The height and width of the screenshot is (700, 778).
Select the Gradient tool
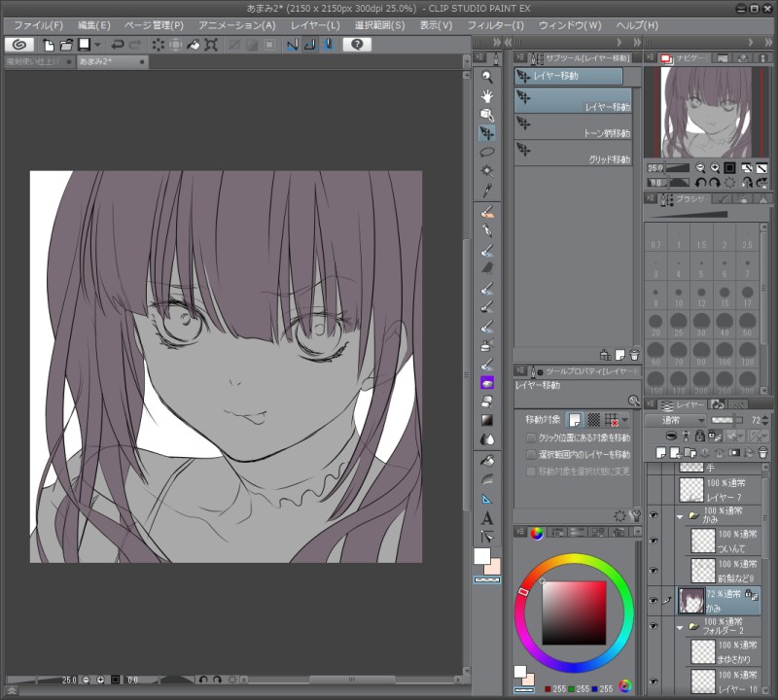(487, 420)
